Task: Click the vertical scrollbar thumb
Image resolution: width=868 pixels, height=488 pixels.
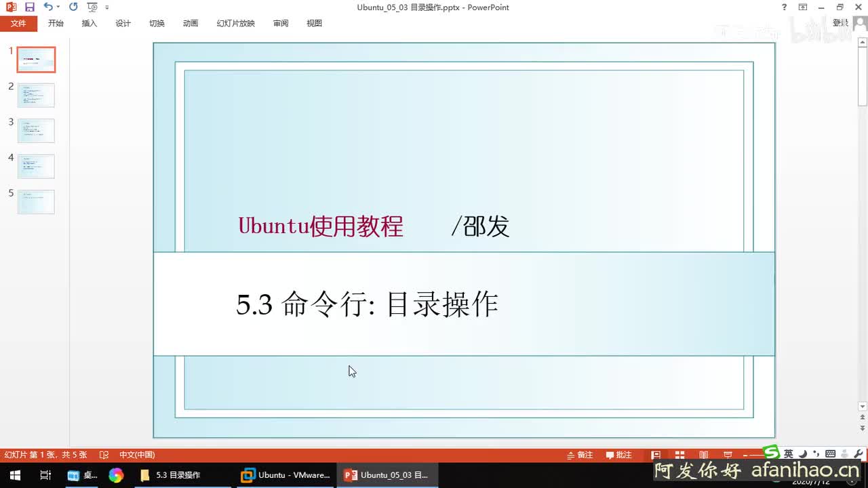Action: coord(863,76)
